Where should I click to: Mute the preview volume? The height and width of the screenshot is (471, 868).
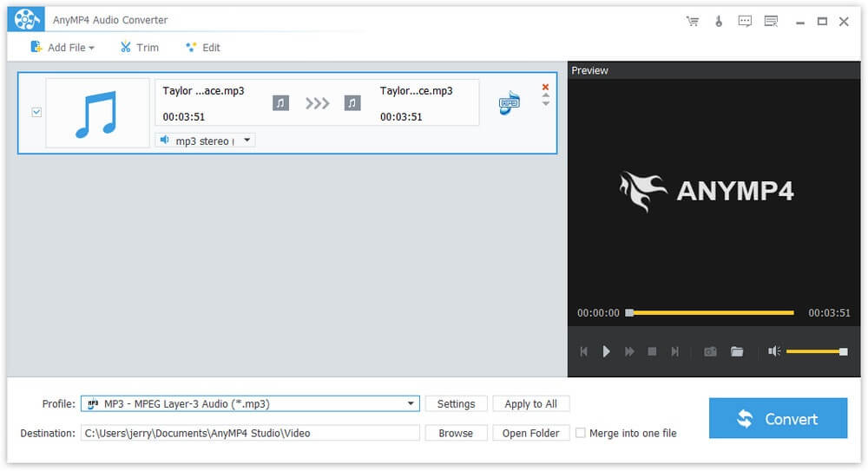(774, 351)
